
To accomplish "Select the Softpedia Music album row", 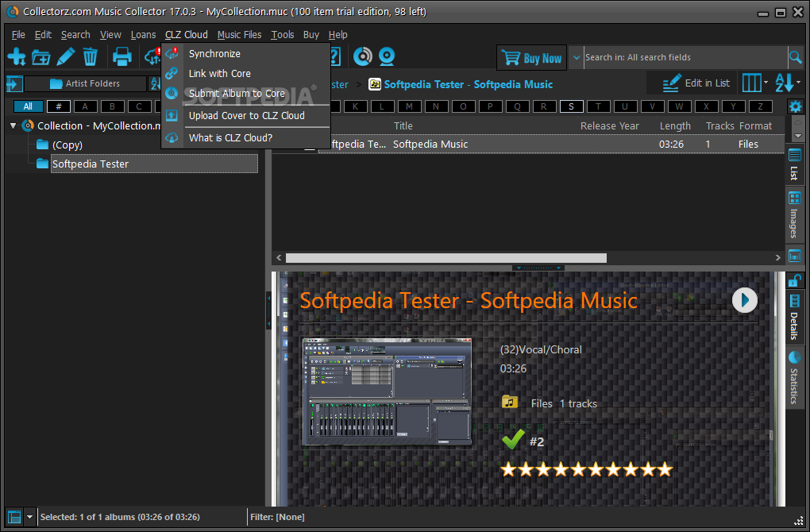I will [x=528, y=144].
